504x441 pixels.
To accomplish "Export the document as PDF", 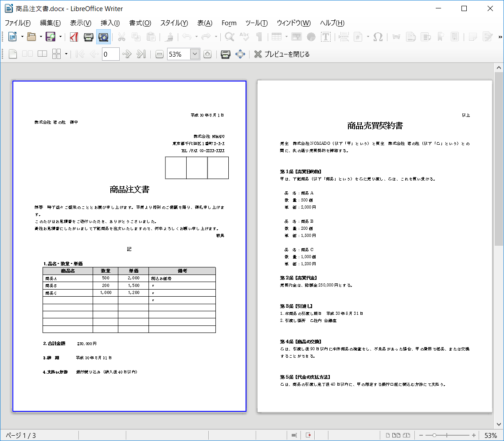I will point(74,37).
